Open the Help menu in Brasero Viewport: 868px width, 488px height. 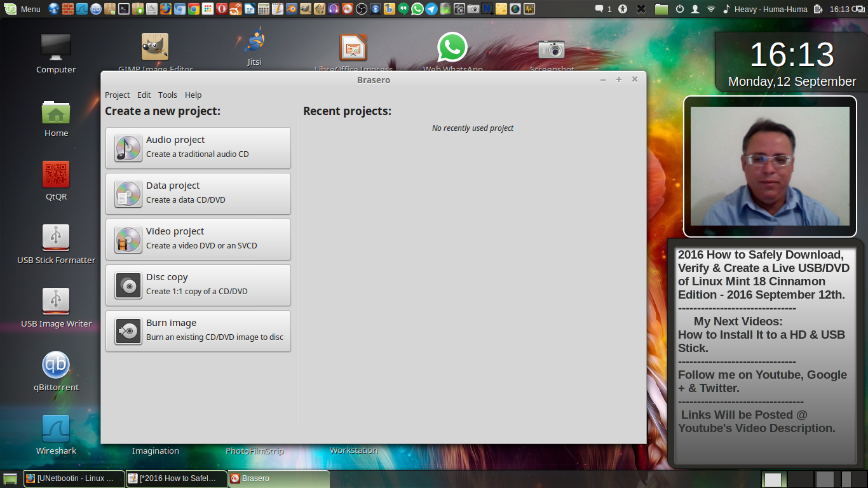193,95
